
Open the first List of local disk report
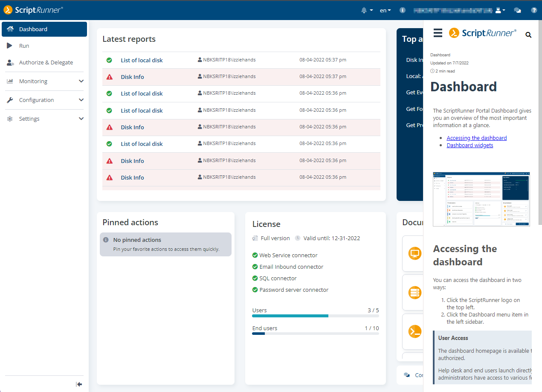[142, 60]
